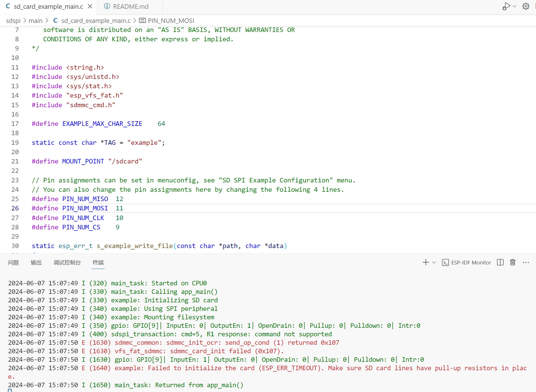Click the PIN_NUM_MOSI symbol breadcrumb
The height and width of the screenshot is (392, 536).
click(x=171, y=21)
